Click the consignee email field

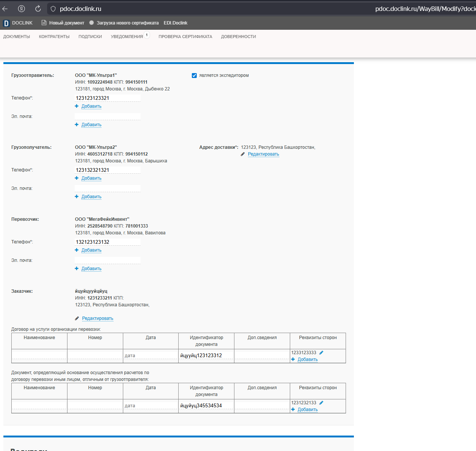click(107, 188)
